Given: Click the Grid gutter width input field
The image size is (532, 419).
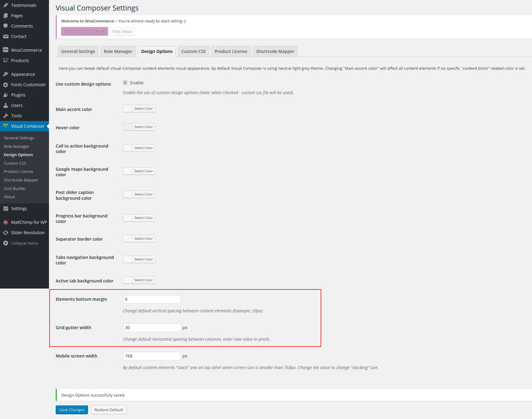Looking at the screenshot, I should pyautogui.click(x=152, y=328).
